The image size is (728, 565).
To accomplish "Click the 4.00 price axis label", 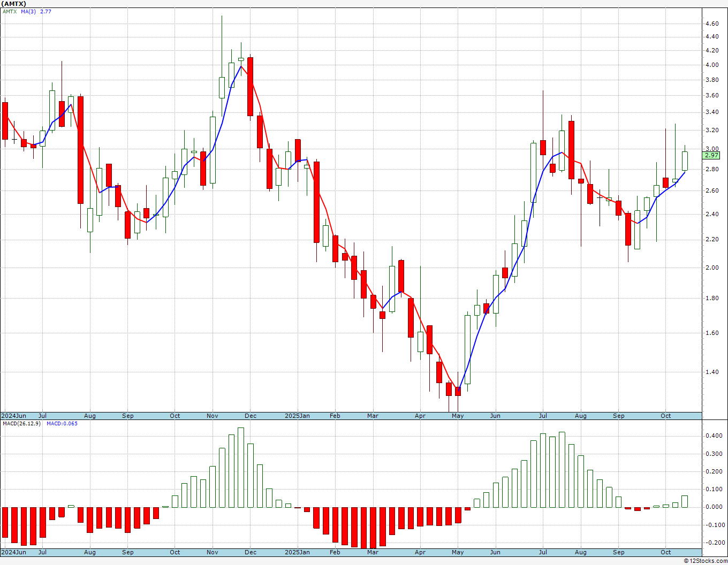I will pyautogui.click(x=712, y=65).
